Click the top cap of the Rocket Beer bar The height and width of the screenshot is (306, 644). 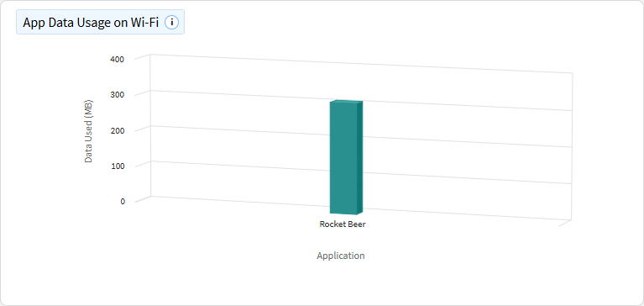click(347, 101)
